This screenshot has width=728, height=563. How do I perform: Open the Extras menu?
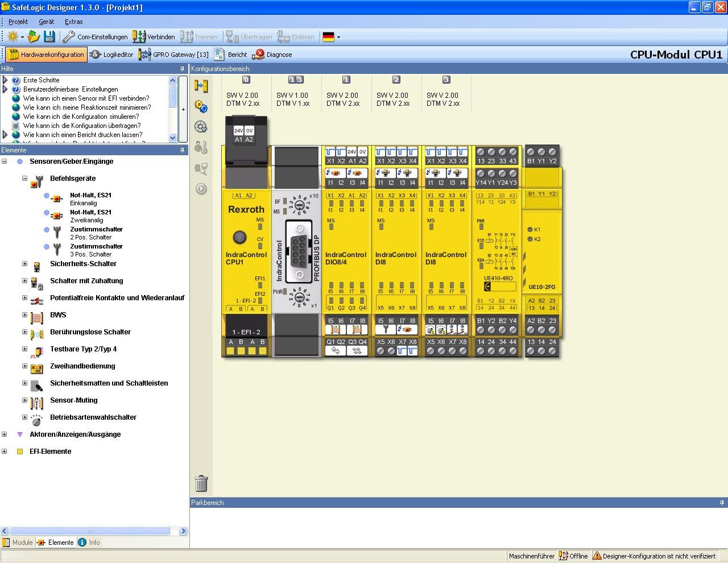pyautogui.click(x=73, y=22)
